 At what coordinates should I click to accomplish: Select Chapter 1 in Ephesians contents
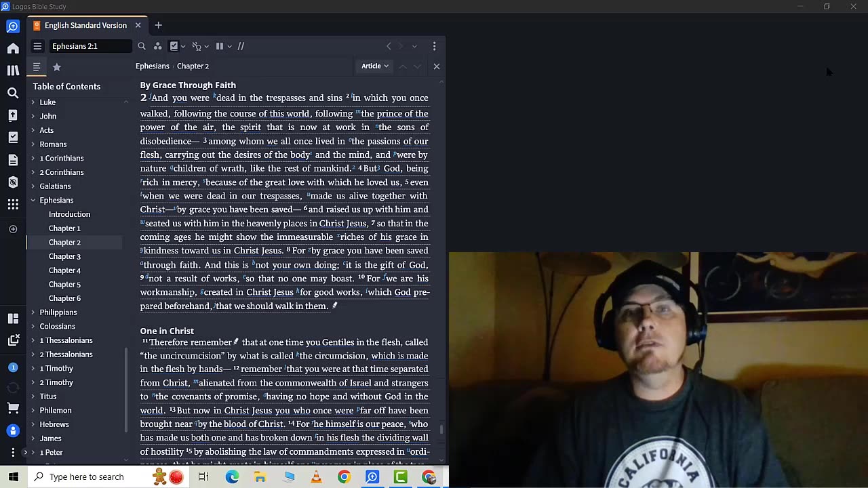(64, 228)
